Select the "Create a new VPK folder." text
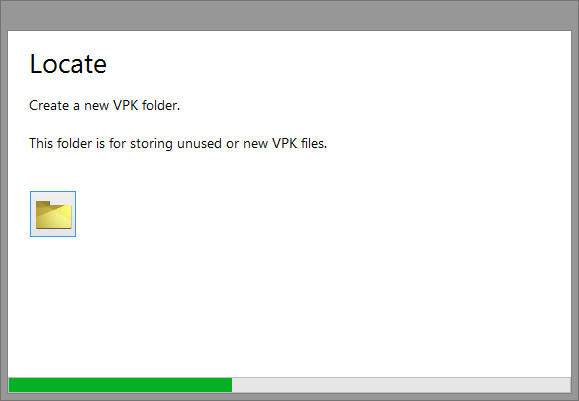579x401 pixels. click(105, 106)
